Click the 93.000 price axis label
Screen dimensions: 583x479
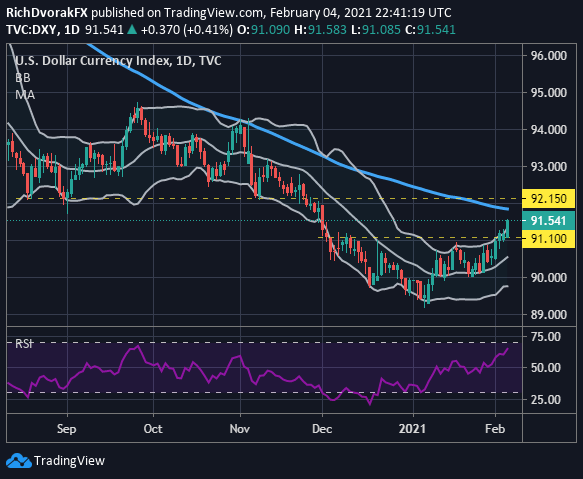tap(549, 167)
